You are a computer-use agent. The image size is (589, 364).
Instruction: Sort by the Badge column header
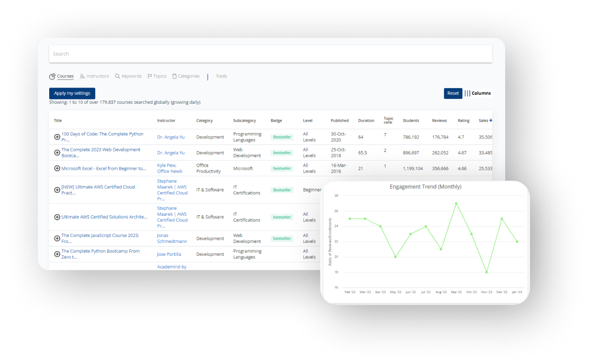[276, 121]
